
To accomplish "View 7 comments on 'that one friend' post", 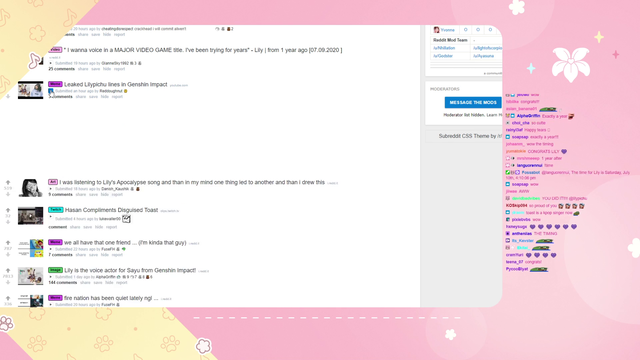I will 60,255.
